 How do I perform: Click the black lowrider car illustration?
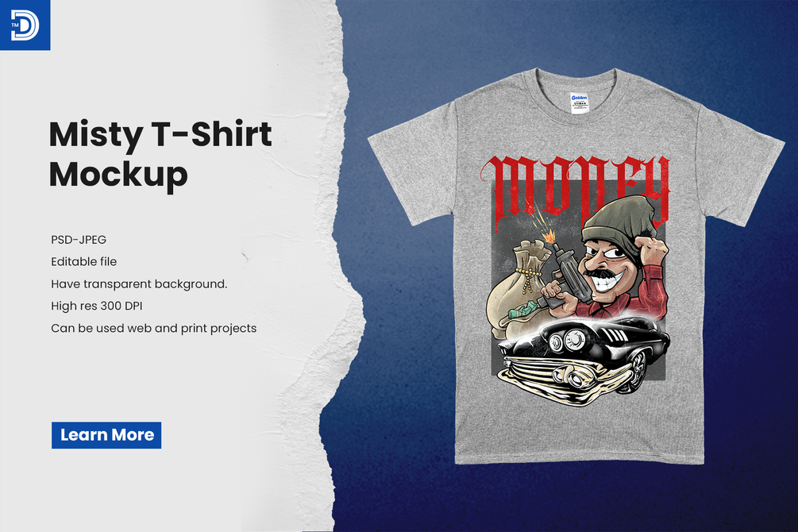[x=584, y=360]
